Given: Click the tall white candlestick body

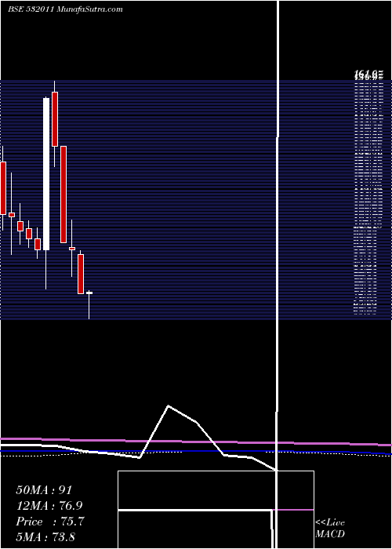Looking at the screenshot, I should point(46,174).
